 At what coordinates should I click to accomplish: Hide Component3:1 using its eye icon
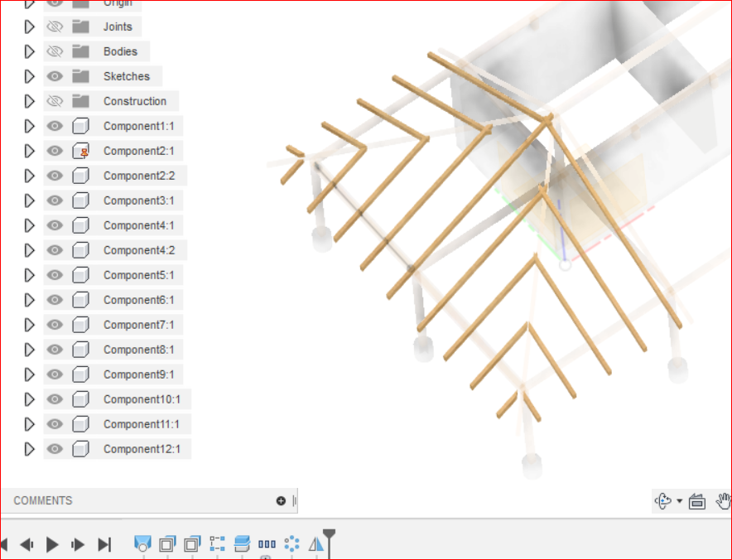55,200
